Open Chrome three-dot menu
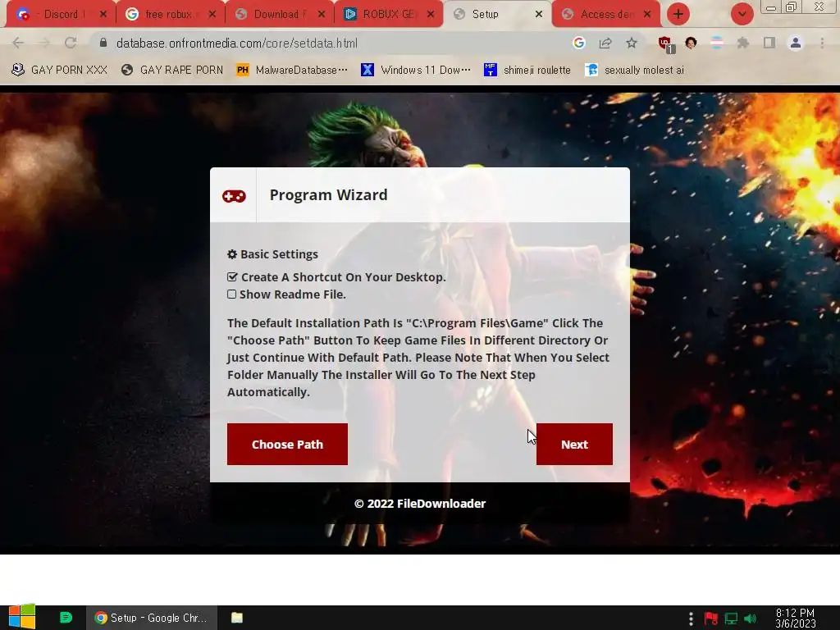 pos(822,43)
